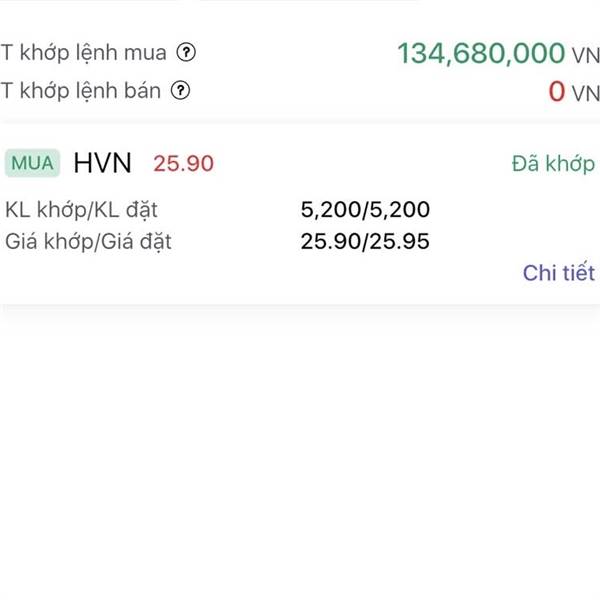Click the KL khớp/KL đặt label
Image resolution: width=600 pixels, height=600 pixels.
click(x=82, y=210)
